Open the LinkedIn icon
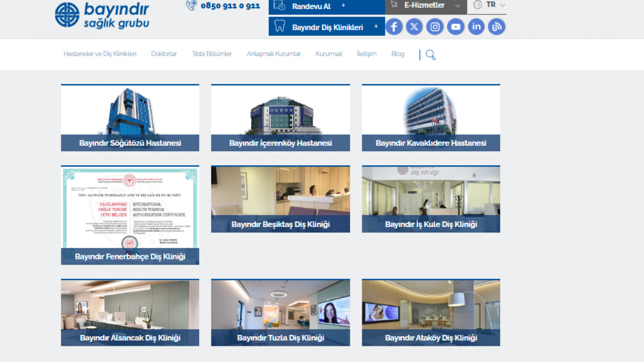This screenshot has width=644, height=362. 476,27
